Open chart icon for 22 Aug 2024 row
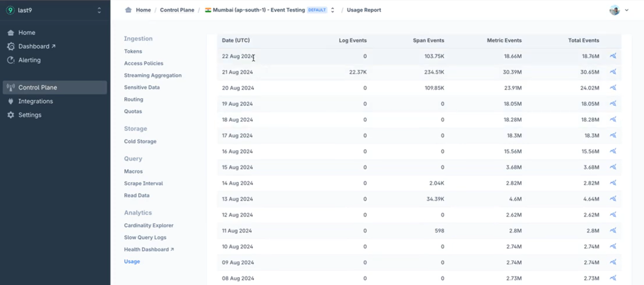The width and height of the screenshot is (644, 285). pyautogui.click(x=613, y=56)
